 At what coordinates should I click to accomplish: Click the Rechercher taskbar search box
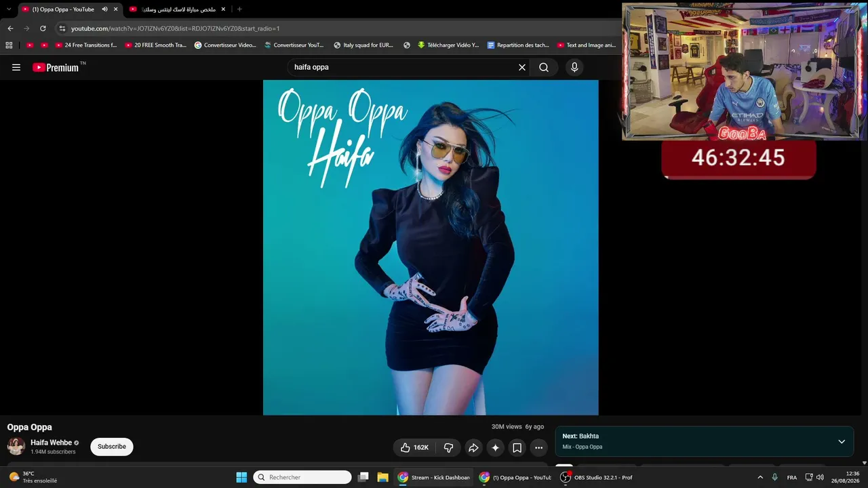pos(302,477)
